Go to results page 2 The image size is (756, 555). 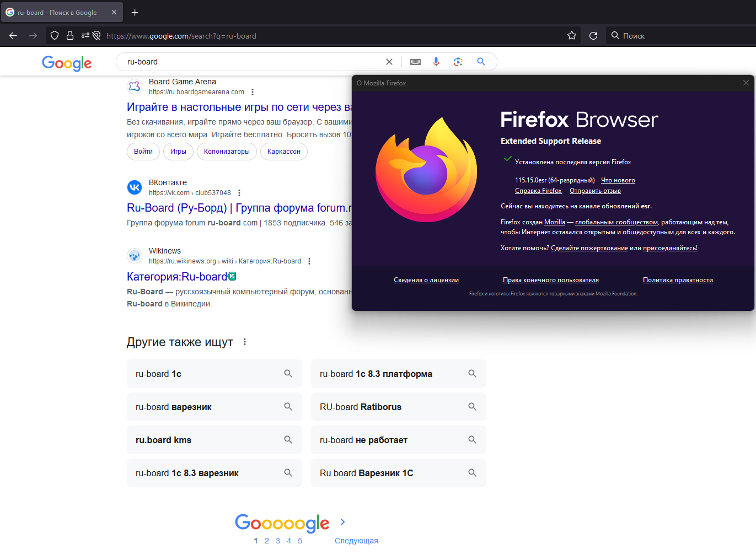click(267, 541)
